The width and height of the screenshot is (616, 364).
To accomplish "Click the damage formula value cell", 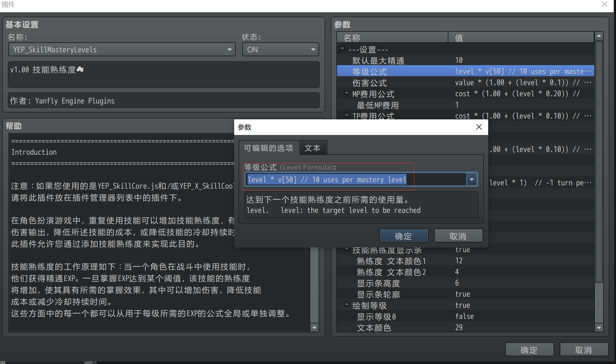I will (x=523, y=83).
